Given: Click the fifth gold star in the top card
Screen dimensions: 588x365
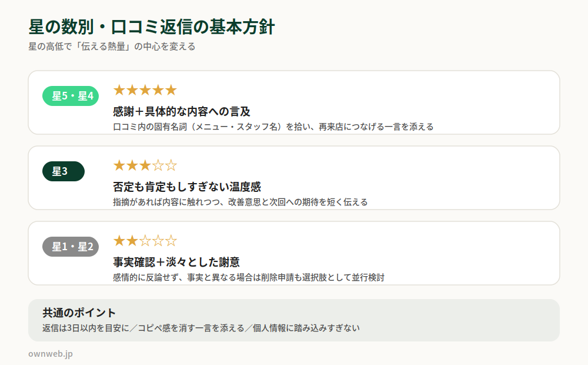Looking at the screenshot, I should click(x=171, y=90).
